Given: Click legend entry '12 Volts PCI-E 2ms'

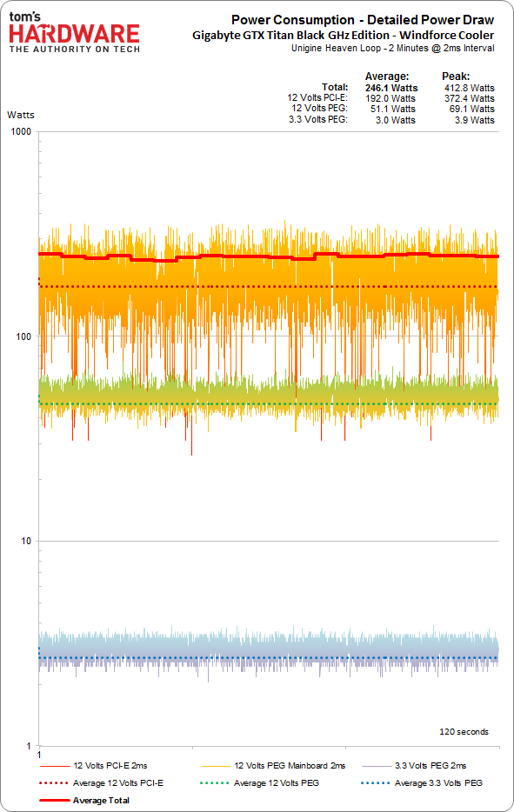Looking at the screenshot, I should pos(93,765).
